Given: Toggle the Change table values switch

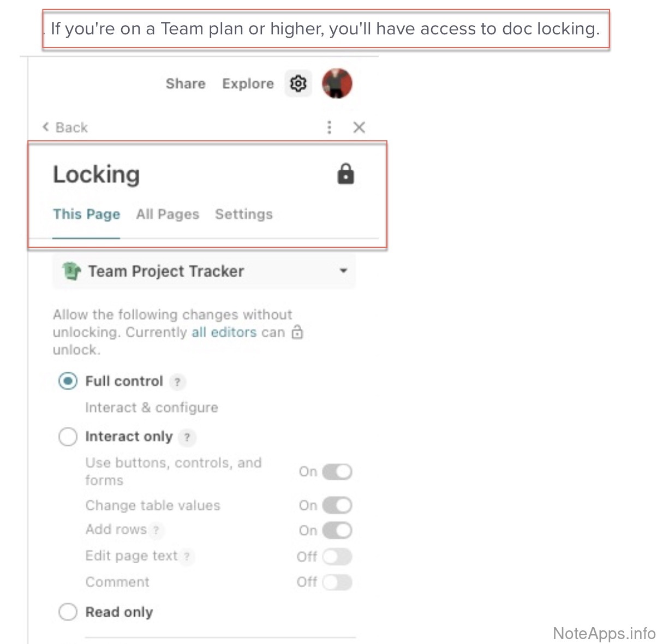Looking at the screenshot, I should tap(337, 505).
